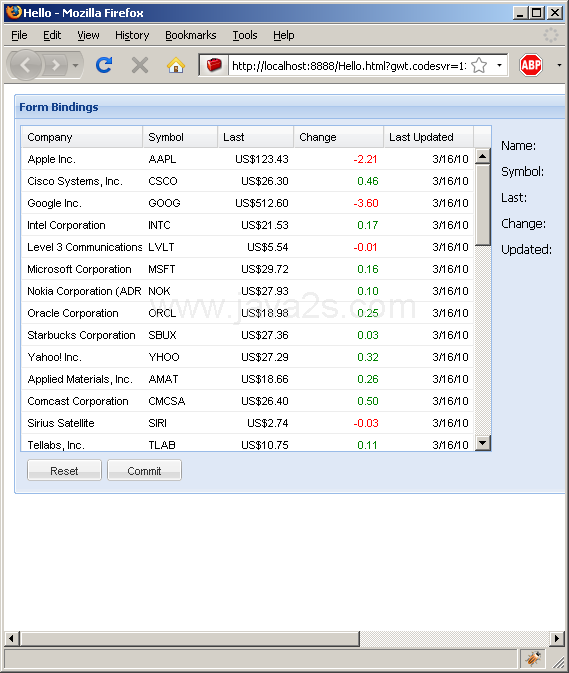This screenshot has width=569, height=673.
Task: Open the Adblock Plus ABP icon
Action: click(531, 65)
